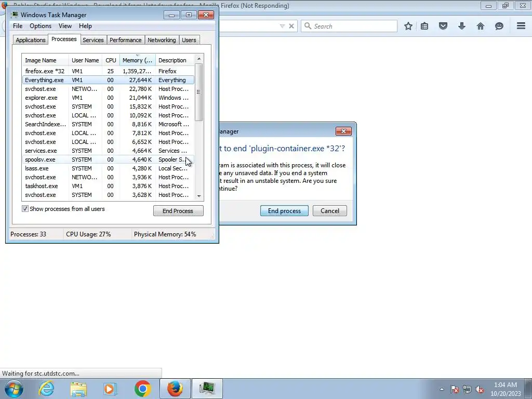Viewport: 532px width, 399px height.
Task: Stop loading with the X in the address bar
Action: pos(291,26)
